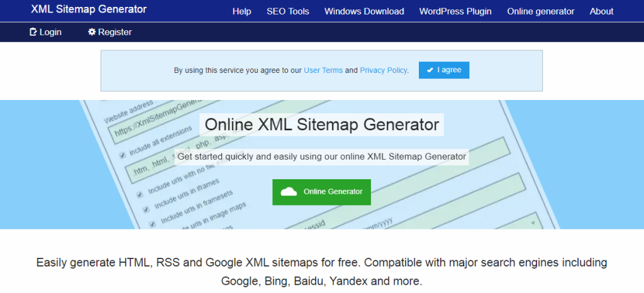Click the Register link text
The width and height of the screenshot is (644, 293).
coord(115,32)
